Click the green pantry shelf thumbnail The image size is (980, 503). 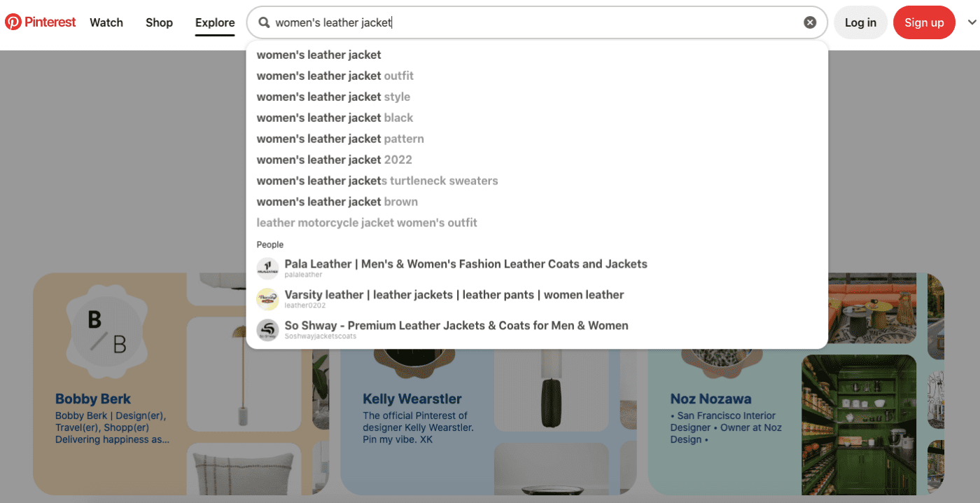[x=859, y=424]
